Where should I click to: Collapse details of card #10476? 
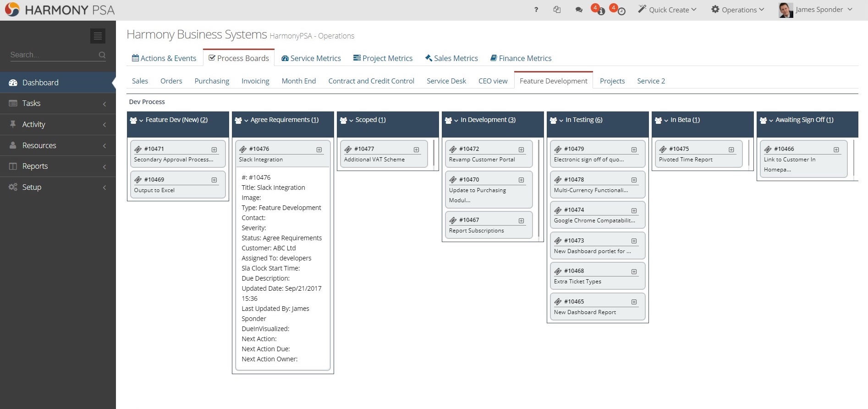pyautogui.click(x=319, y=149)
